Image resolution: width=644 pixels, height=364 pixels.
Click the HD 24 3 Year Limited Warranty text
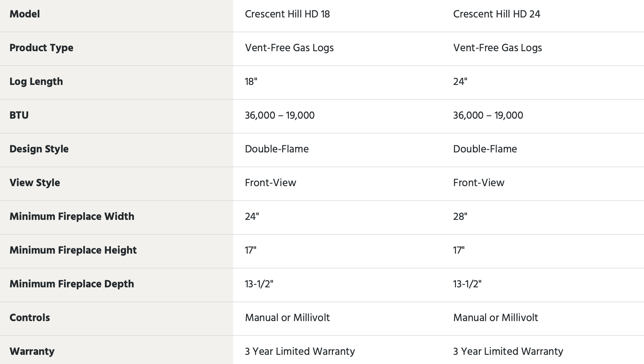tap(508, 351)
